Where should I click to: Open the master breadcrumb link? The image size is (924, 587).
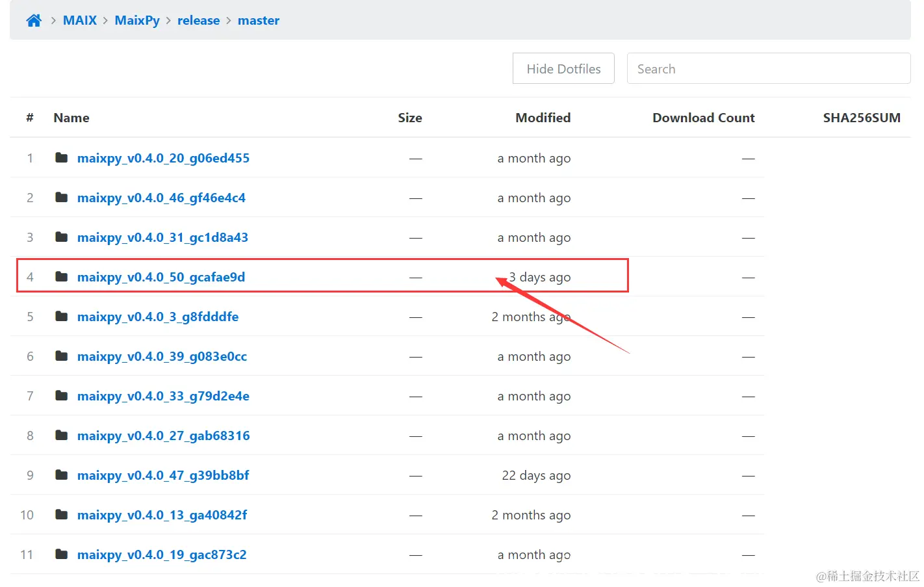(x=259, y=21)
